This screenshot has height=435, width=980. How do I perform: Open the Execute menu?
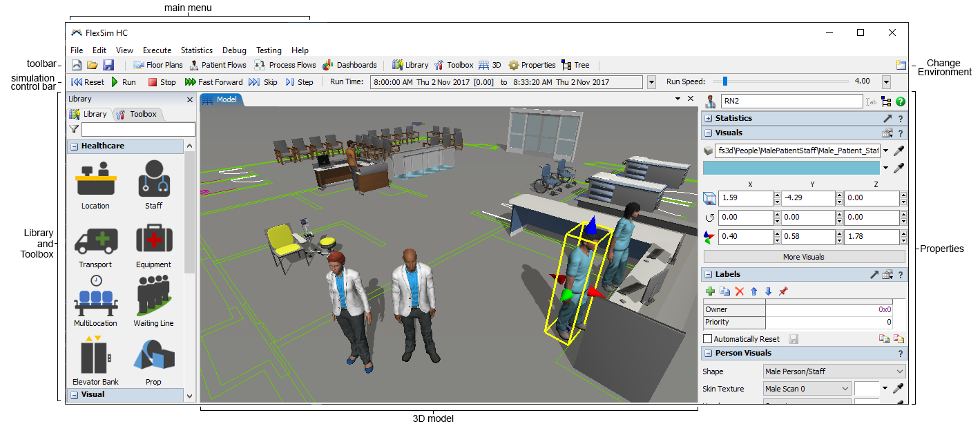point(157,50)
